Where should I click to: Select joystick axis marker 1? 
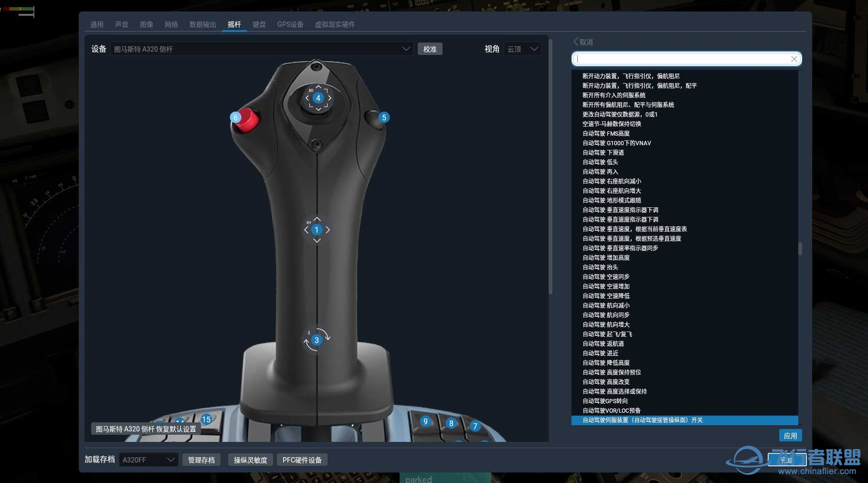(317, 230)
